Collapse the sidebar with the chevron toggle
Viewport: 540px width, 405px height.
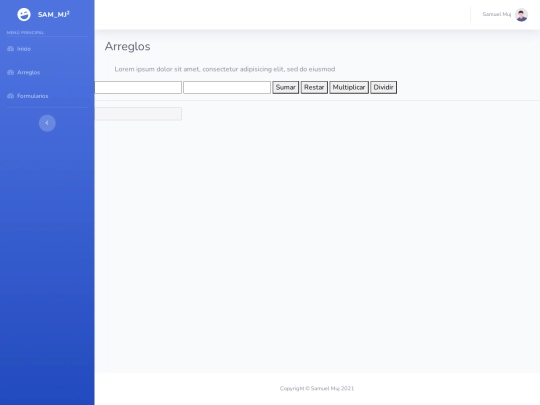[47, 123]
